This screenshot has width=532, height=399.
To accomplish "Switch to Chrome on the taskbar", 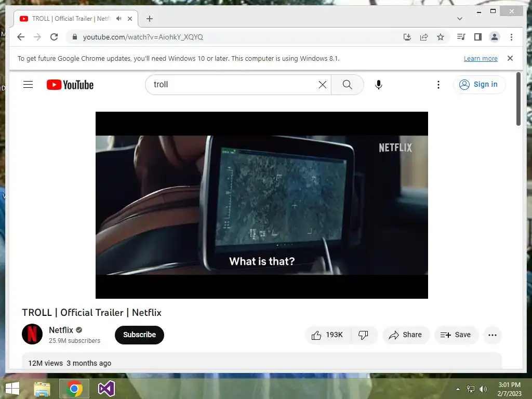I will pos(74,389).
